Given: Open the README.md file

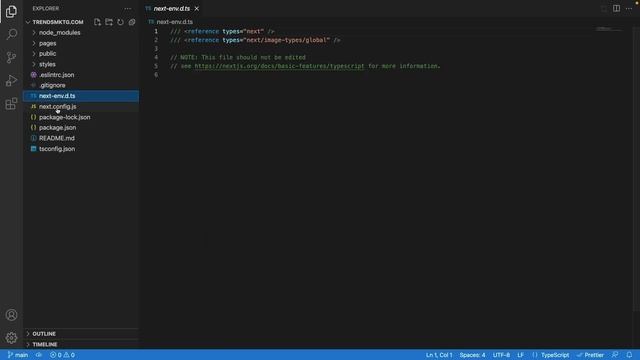Looking at the screenshot, I should (81, 138).
